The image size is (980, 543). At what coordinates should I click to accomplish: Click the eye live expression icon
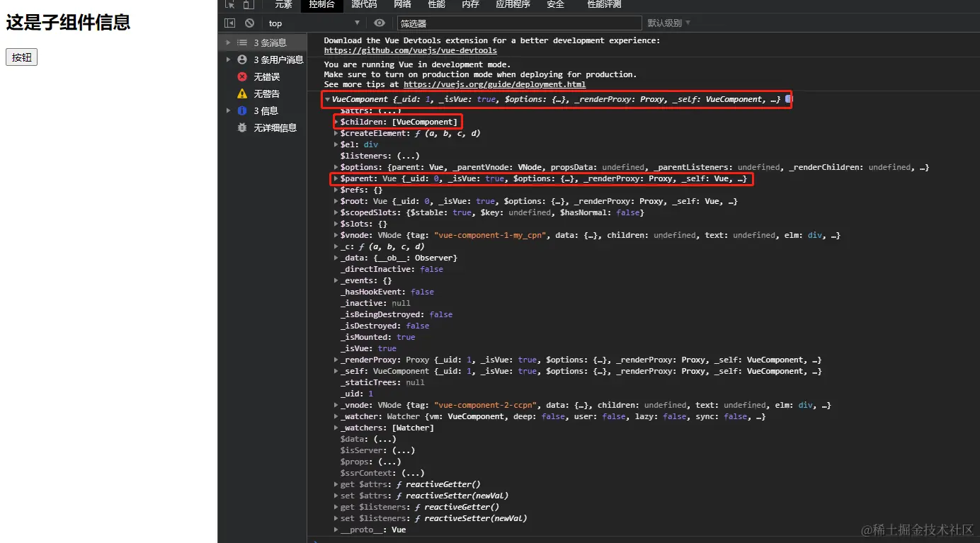tap(380, 23)
